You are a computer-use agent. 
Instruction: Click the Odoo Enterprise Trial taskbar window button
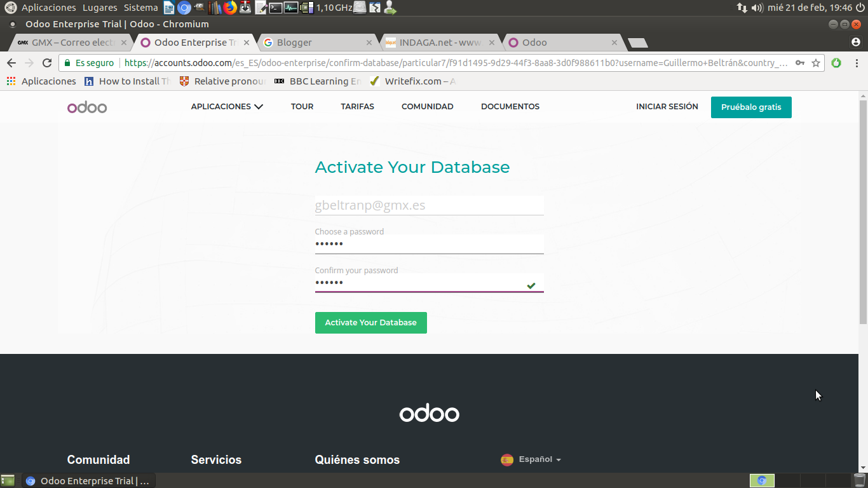[x=89, y=480]
